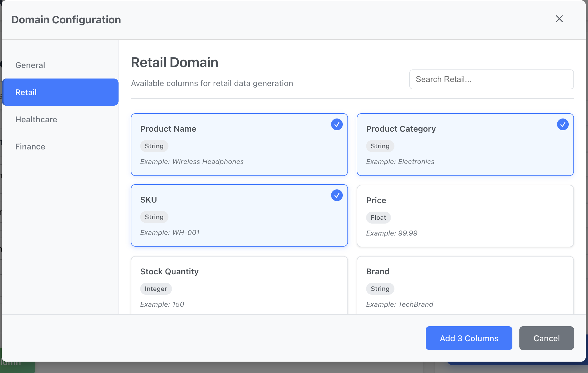Viewport: 588px width, 373px height.
Task: Click 'Example: Electronics' text
Action: click(x=400, y=161)
